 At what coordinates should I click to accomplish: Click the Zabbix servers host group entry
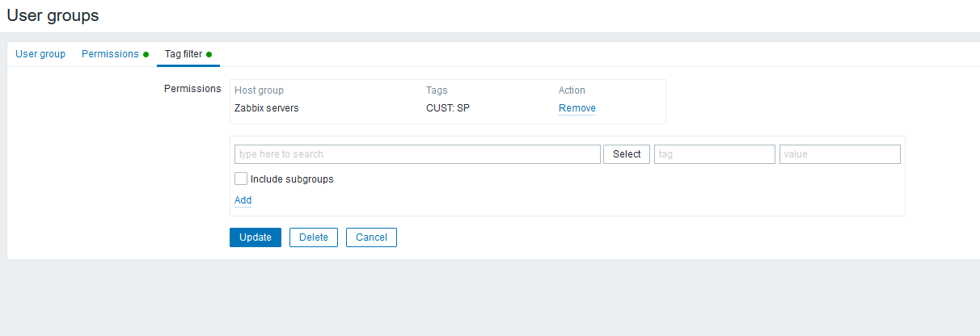(266, 108)
